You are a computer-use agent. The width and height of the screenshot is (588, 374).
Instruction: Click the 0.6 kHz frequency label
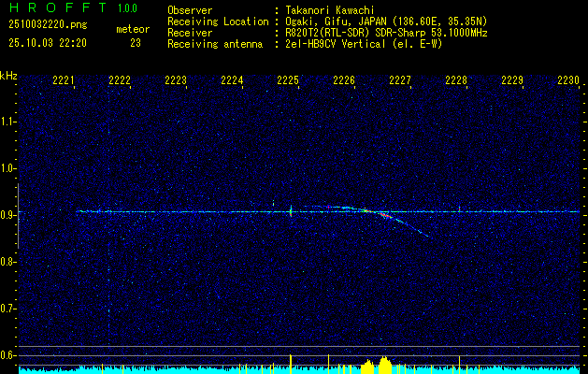(x=7, y=355)
